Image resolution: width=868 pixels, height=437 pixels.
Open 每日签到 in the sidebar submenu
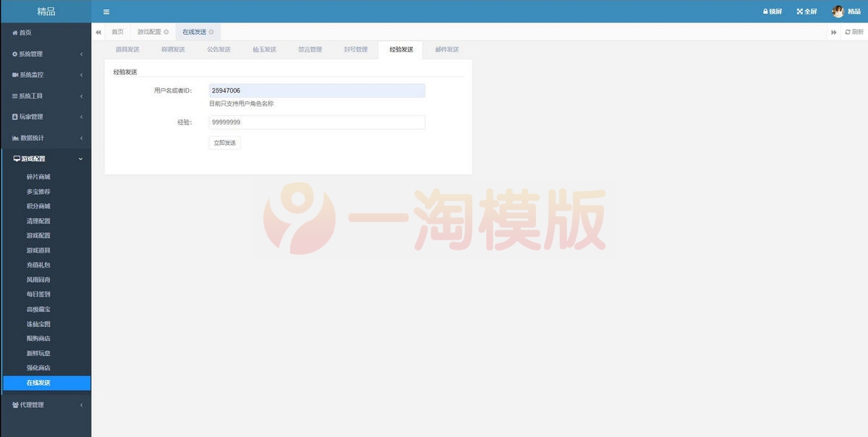click(x=38, y=294)
